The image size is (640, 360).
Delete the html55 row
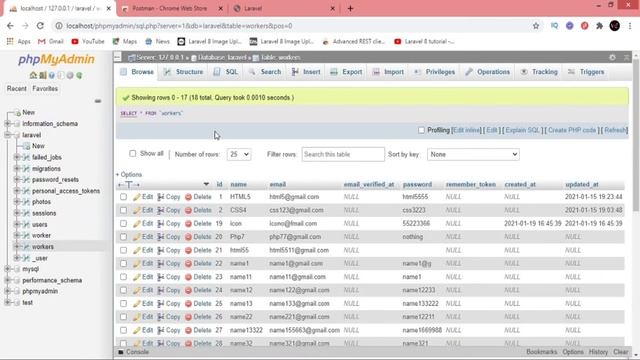click(x=198, y=250)
